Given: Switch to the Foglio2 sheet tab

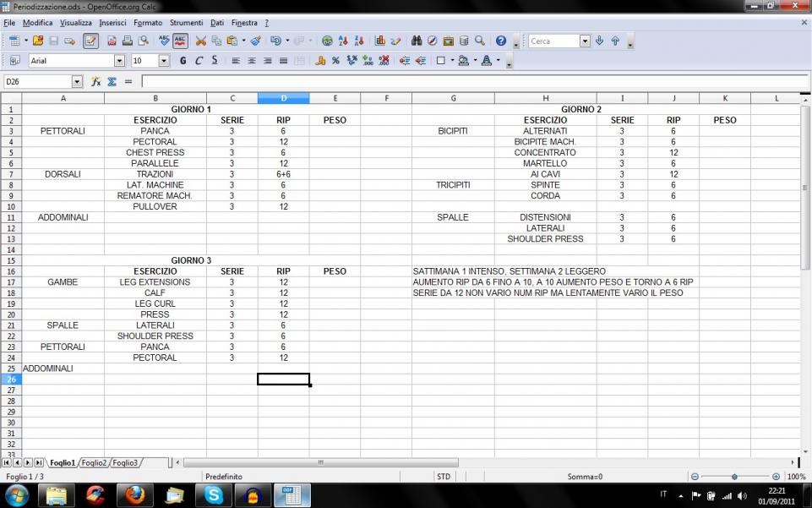Looking at the screenshot, I should tap(94, 462).
